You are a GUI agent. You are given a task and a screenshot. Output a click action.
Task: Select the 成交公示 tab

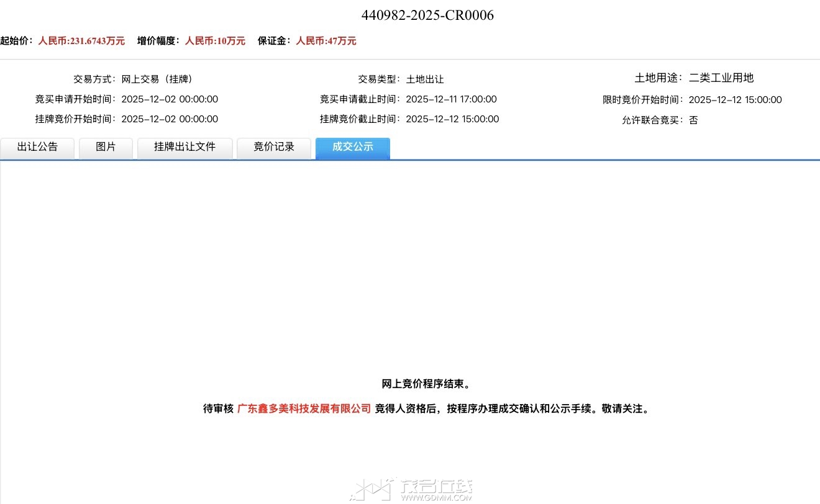352,147
